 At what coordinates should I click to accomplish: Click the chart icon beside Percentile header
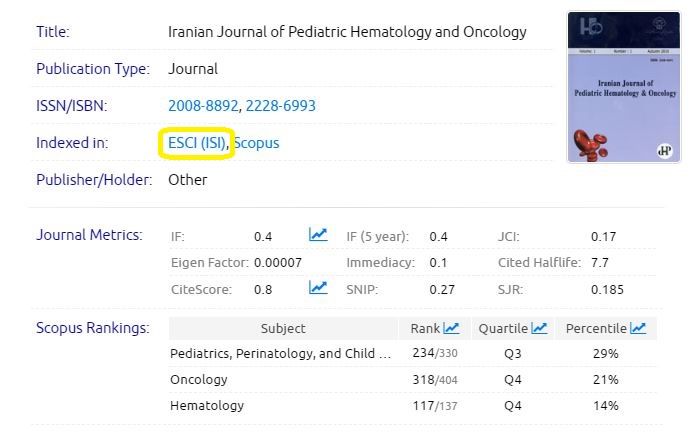coord(638,328)
